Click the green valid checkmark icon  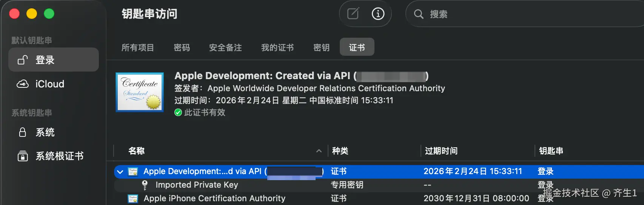point(178,112)
